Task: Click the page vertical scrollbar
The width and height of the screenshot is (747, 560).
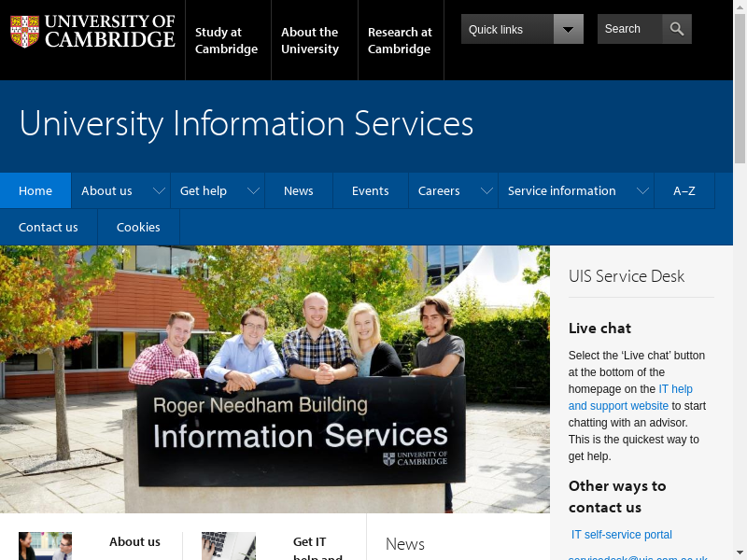Action: tap(740, 280)
